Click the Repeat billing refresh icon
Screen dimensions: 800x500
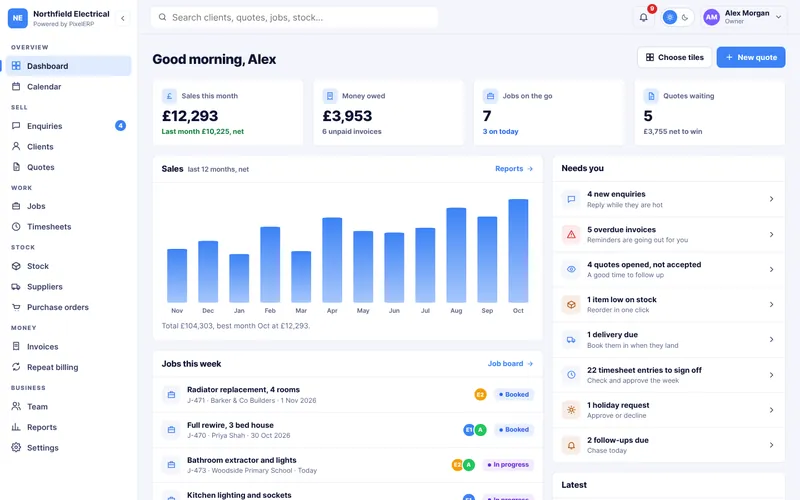pos(16,367)
